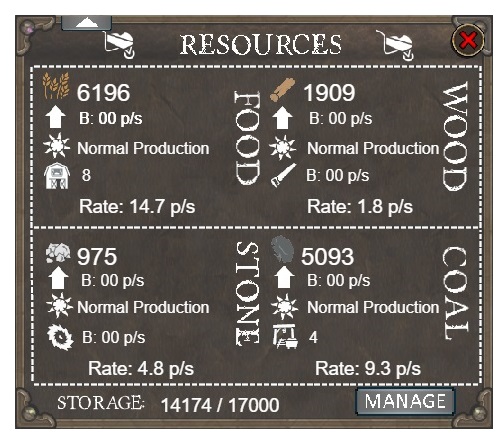The width and height of the screenshot is (503, 442).
Task: Toggle food Normal Production sun icon
Action: (57, 146)
